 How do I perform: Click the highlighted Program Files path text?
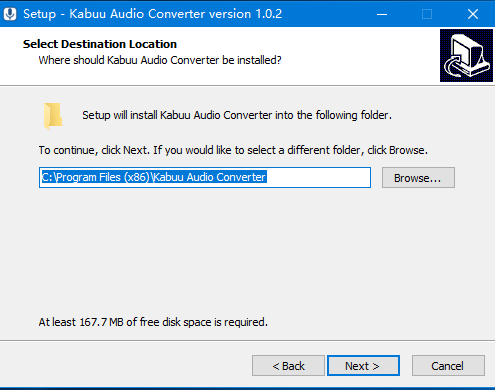[154, 177]
